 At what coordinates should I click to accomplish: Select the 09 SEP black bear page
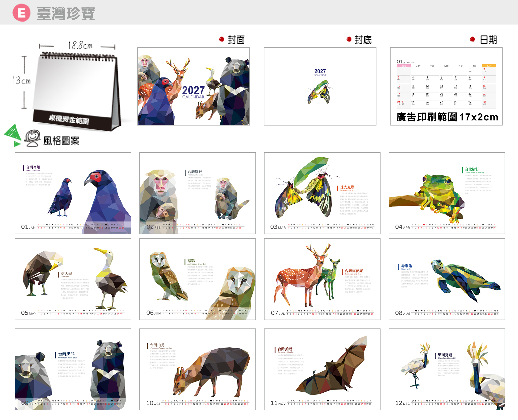click(73, 369)
